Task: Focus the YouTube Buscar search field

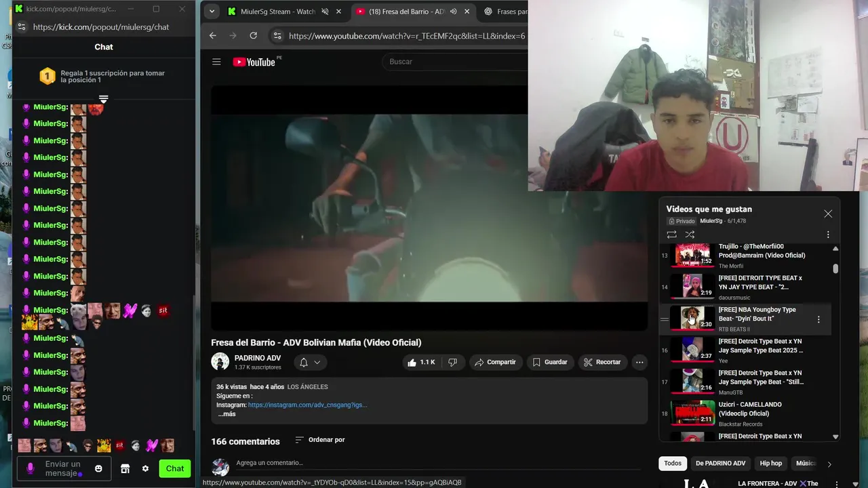Action: coord(454,62)
